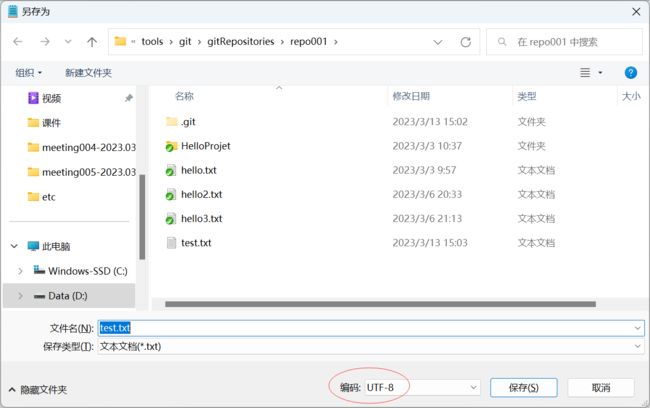
Task: Click gitRepositories in the address path
Action: point(240,41)
